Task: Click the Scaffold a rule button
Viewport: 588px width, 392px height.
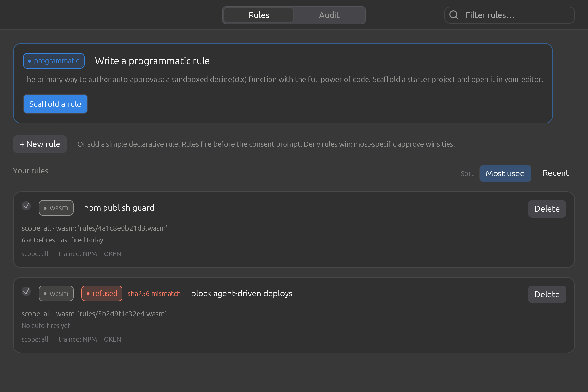Action: pyautogui.click(x=55, y=104)
